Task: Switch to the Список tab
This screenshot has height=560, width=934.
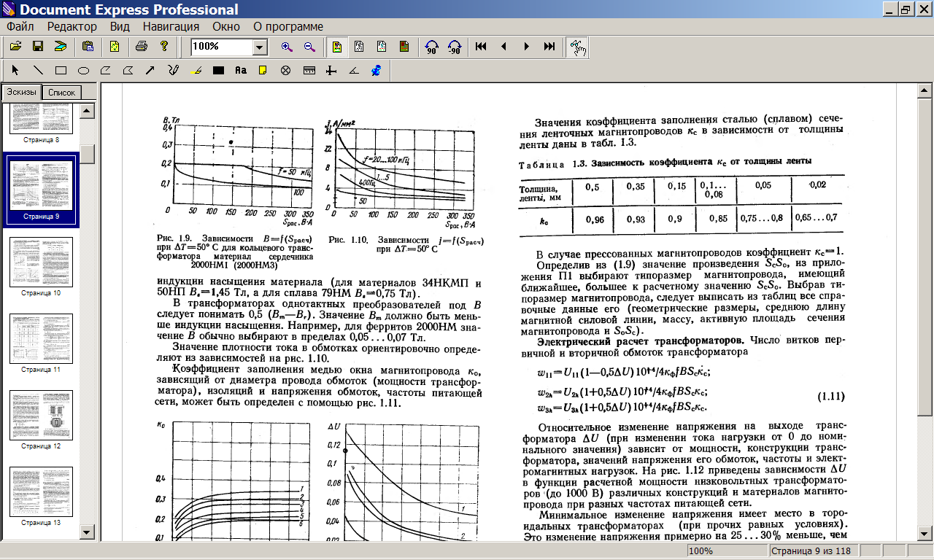Action: [61, 93]
